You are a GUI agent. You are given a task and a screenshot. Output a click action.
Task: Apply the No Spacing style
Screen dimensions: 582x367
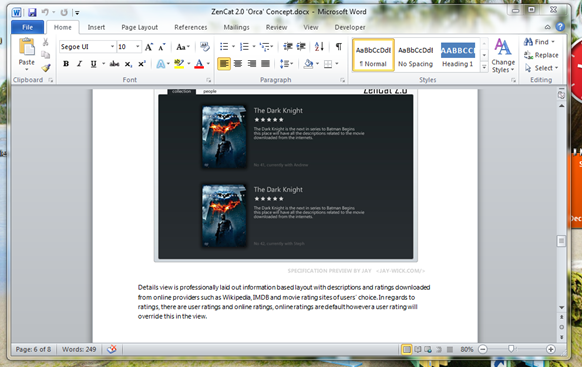click(415, 55)
